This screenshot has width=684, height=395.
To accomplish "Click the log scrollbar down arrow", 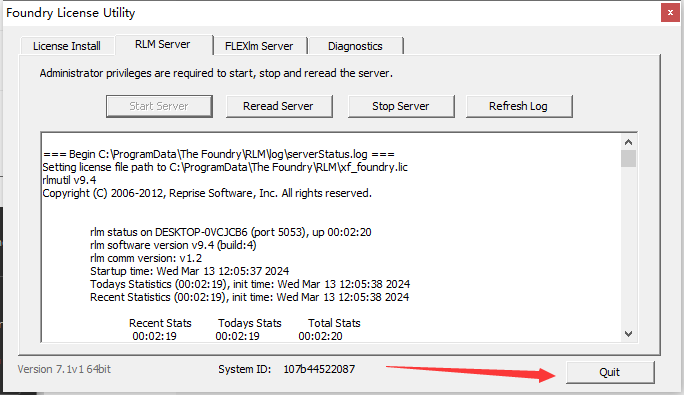I will [x=628, y=334].
